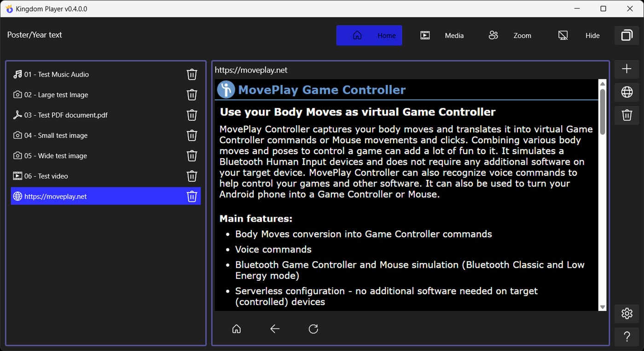The width and height of the screenshot is (644, 351).
Task: Click the trash icon in the right sidebar
Action: [627, 115]
